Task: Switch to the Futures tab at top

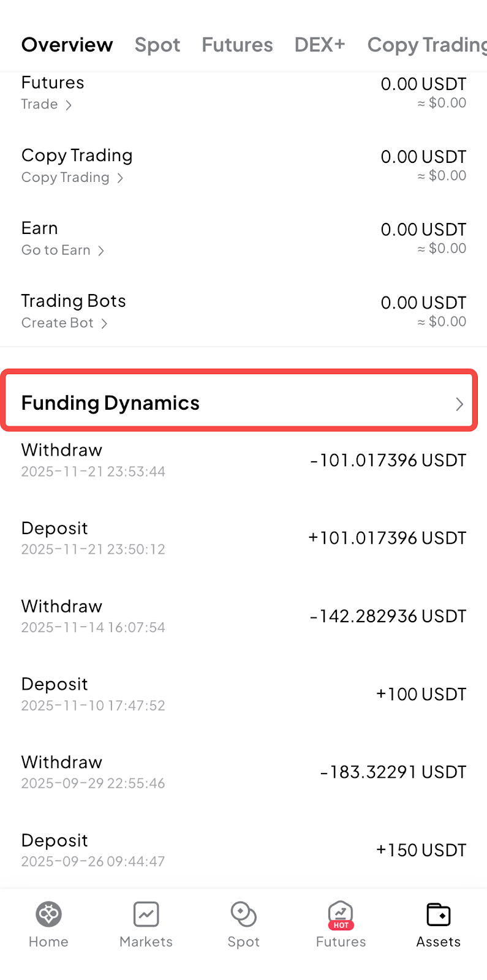Action: pos(237,45)
